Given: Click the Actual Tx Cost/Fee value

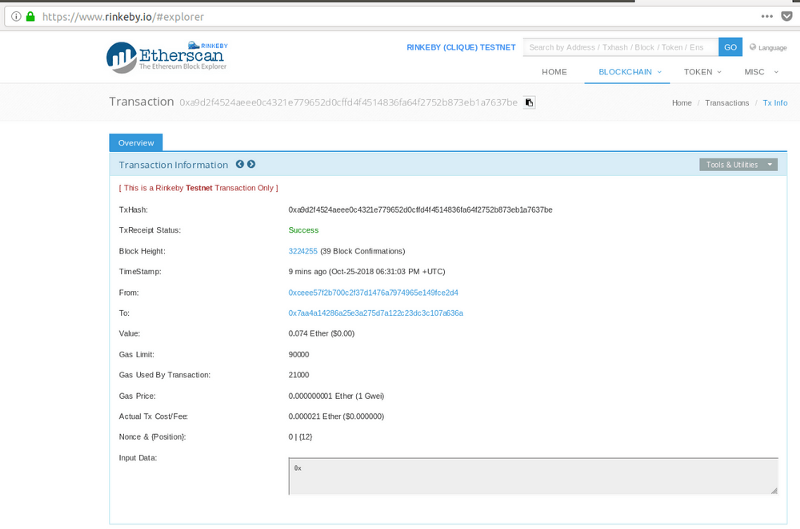Looking at the screenshot, I should pyautogui.click(x=336, y=416).
